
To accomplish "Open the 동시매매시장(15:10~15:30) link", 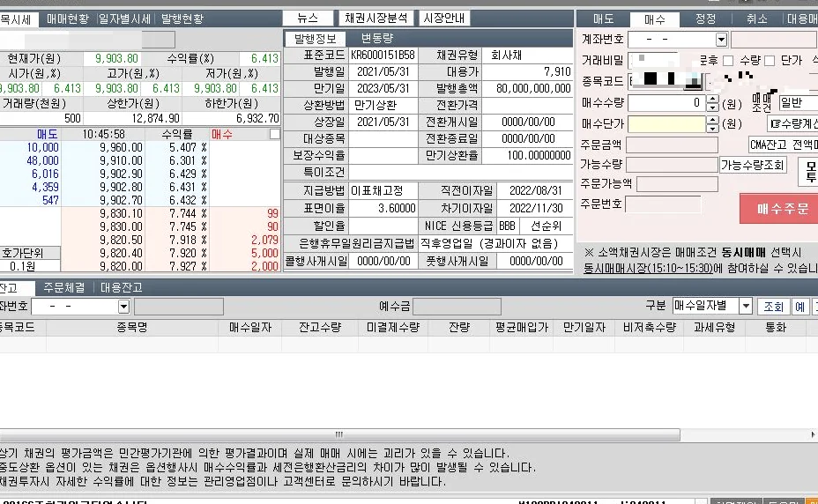I will point(648,268).
